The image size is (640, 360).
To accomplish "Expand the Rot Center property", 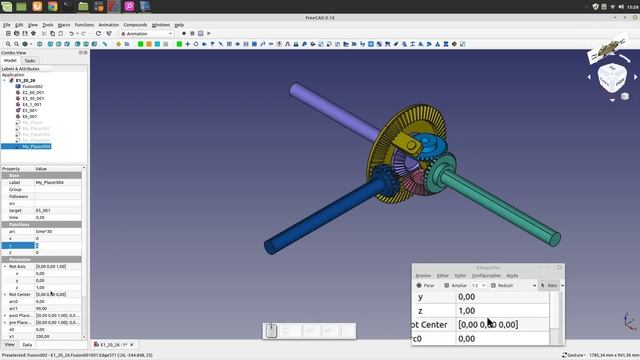I will point(5,294).
